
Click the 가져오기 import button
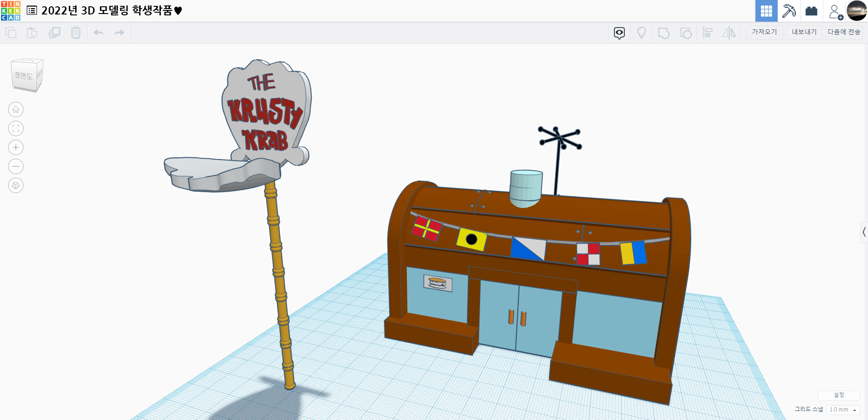point(764,32)
